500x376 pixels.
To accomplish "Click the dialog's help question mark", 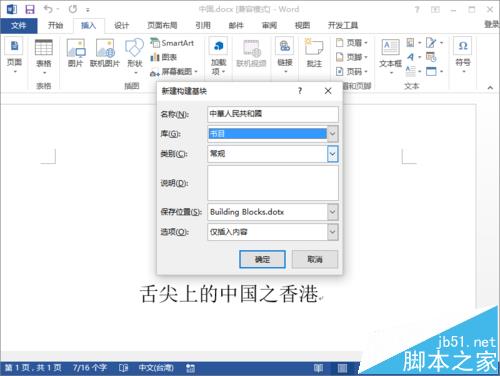I will [x=300, y=91].
